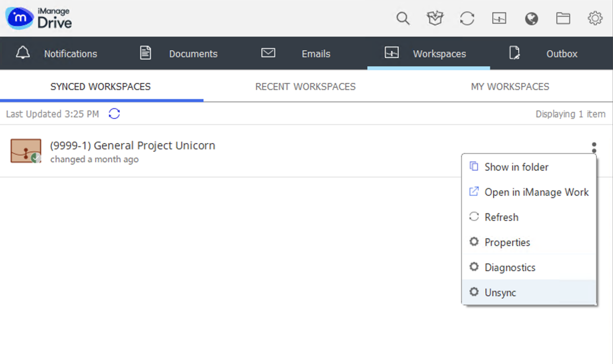Click the Outbox icon
This screenshot has width=613, height=364.
(x=514, y=53)
